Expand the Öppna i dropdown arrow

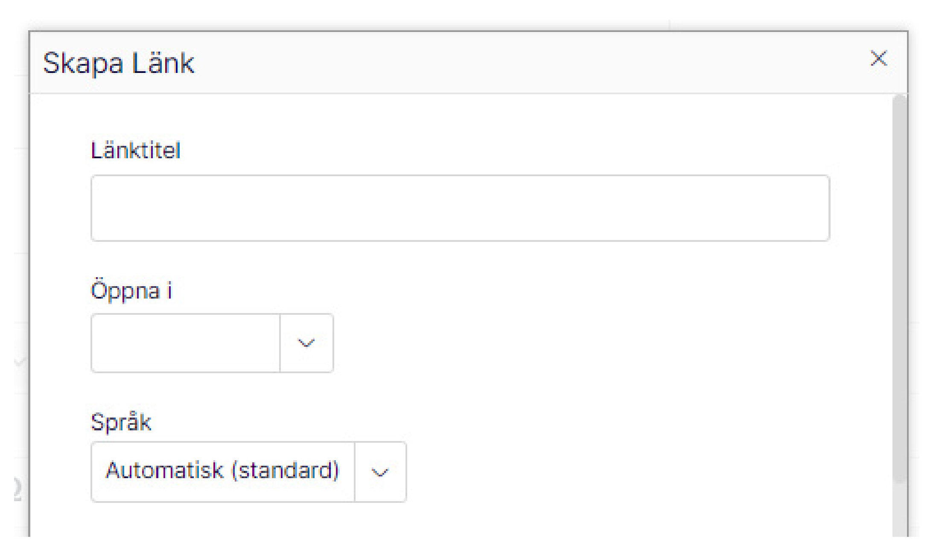(306, 343)
